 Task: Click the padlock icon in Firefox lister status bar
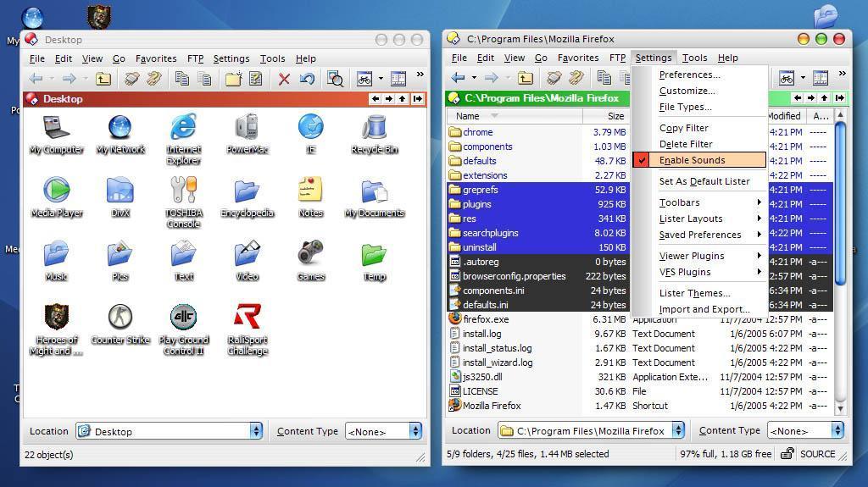[x=787, y=454]
